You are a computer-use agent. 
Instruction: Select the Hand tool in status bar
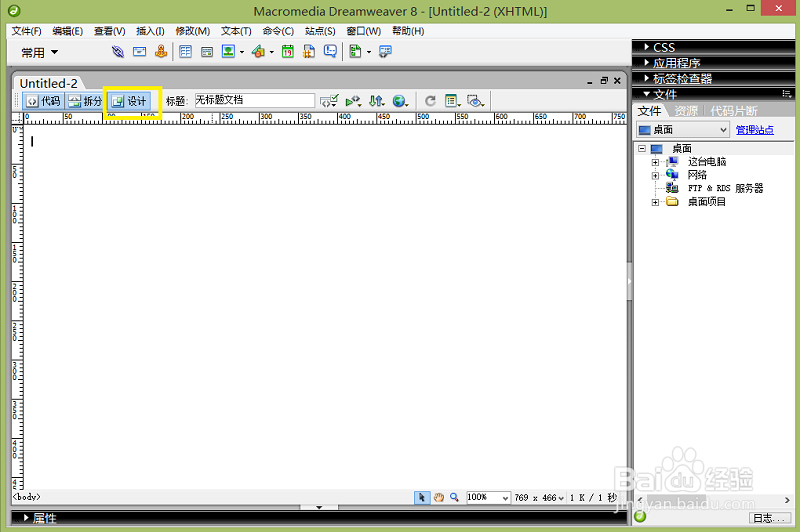[x=439, y=497]
